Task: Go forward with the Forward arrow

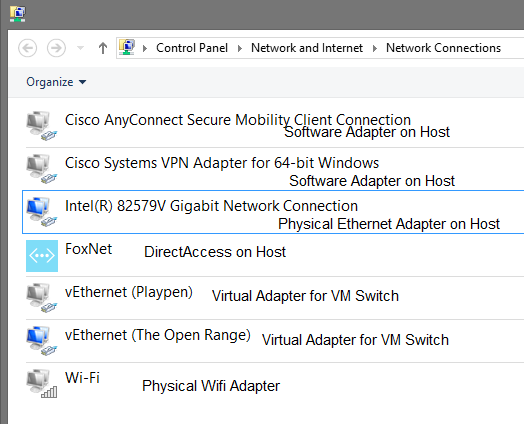Action: click(x=56, y=48)
